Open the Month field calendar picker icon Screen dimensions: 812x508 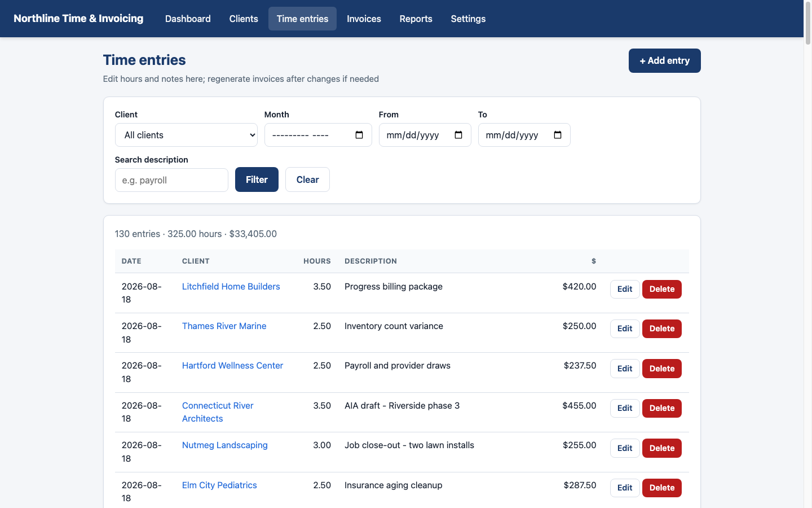(359, 135)
